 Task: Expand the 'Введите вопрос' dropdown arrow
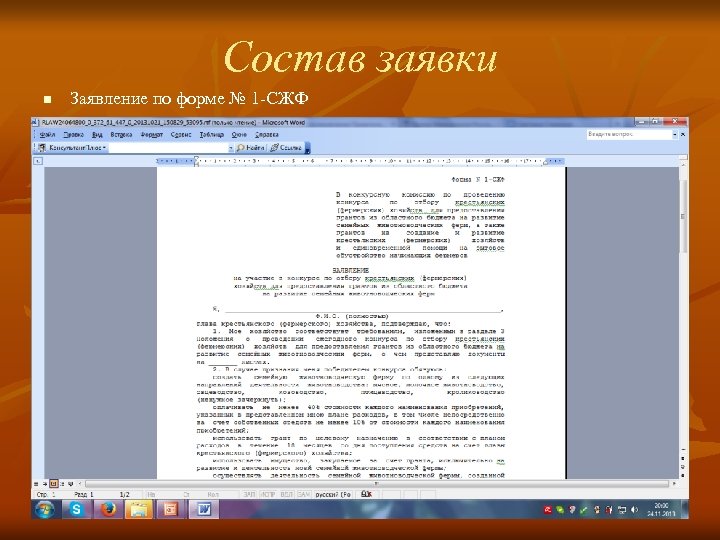coord(675,134)
